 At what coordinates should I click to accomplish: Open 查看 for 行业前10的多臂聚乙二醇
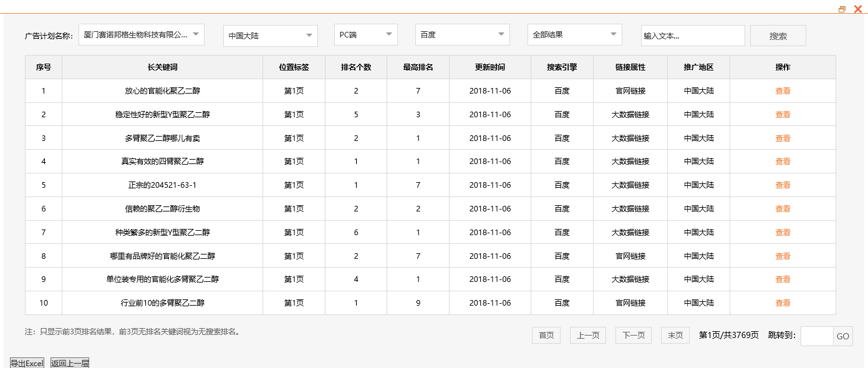pyautogui.click(x=782, y=303)
